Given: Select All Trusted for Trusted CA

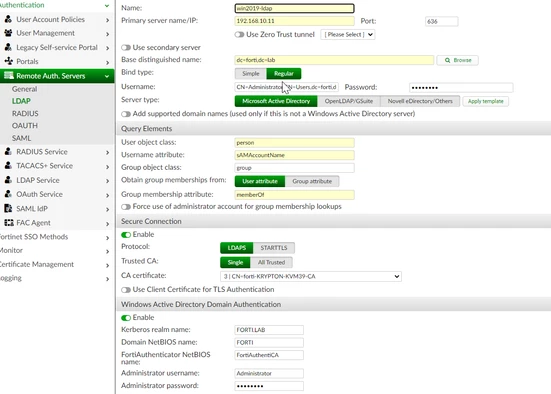Looking at the screenshot, I should (x=271, y=262).
